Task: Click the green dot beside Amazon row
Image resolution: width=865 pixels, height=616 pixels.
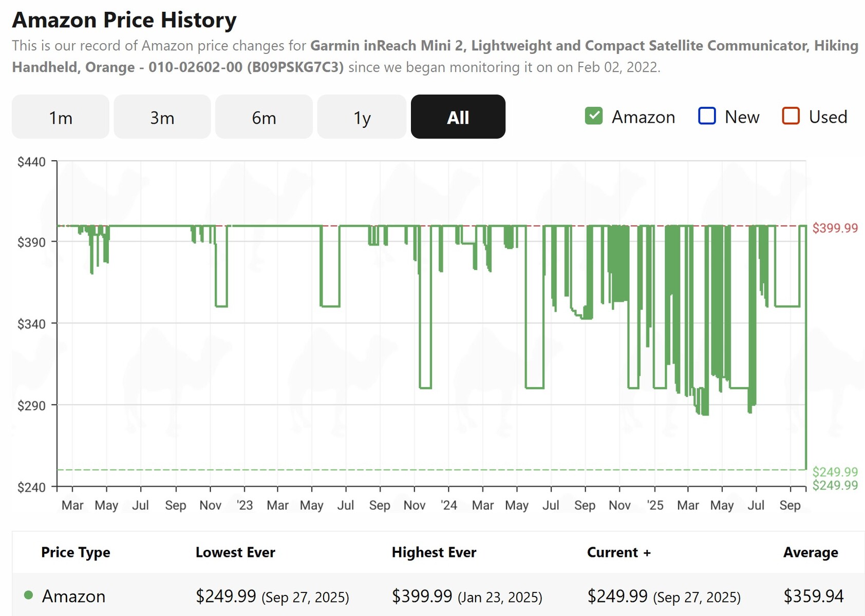Action: click(29, 595)
